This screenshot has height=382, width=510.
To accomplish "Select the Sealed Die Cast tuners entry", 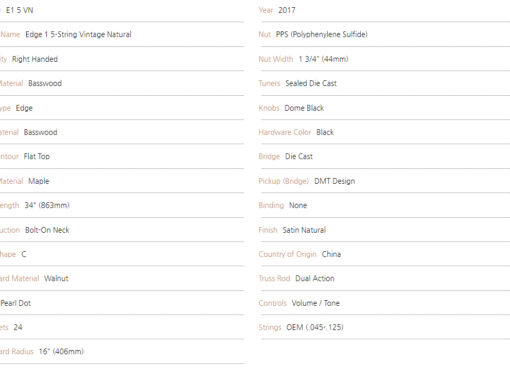I will point(311,83).
